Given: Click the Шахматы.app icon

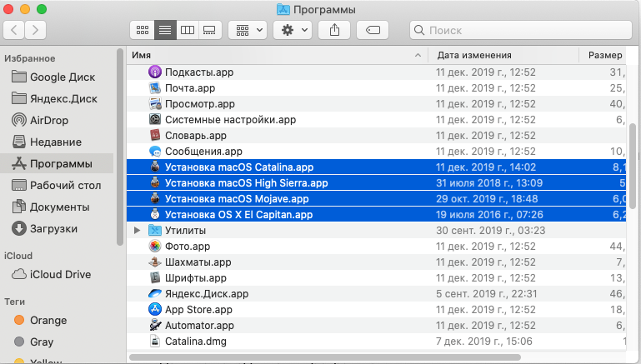Looking at the screenshot, I should click(x=155, y=262).
